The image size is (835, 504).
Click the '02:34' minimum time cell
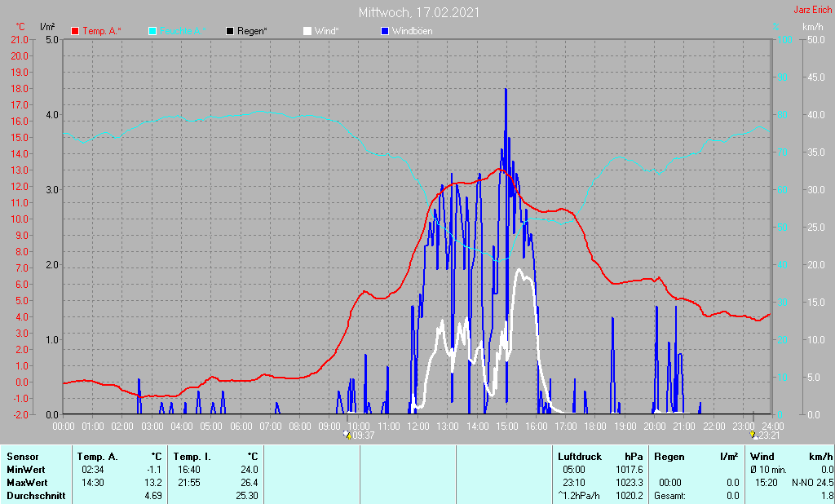click(x=93, y=470)
